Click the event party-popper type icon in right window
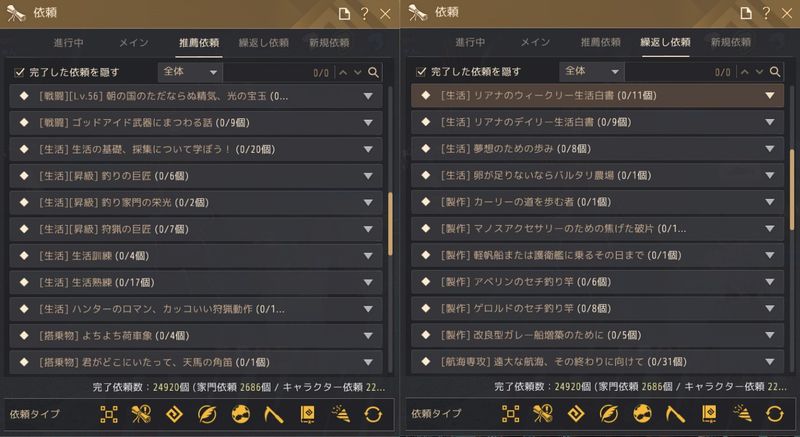 (x=740, y=414)
